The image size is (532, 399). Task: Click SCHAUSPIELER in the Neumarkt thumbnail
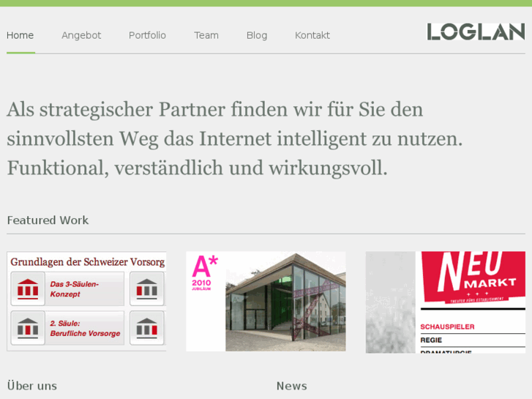coord(447,327)
